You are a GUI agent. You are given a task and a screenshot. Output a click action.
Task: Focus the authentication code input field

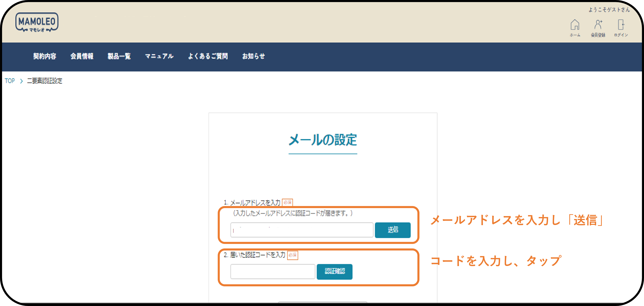(273, 271)
